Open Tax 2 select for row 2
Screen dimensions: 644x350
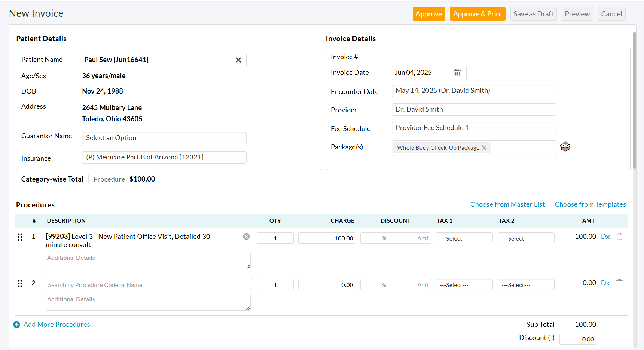click(x=525, y=285)
